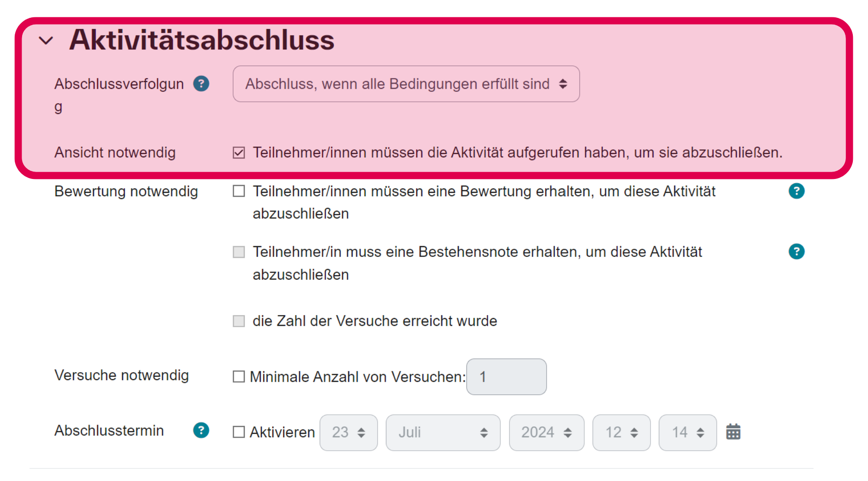Collapse the Aktivitätsabschluss section chevron

tap(46, 41)
